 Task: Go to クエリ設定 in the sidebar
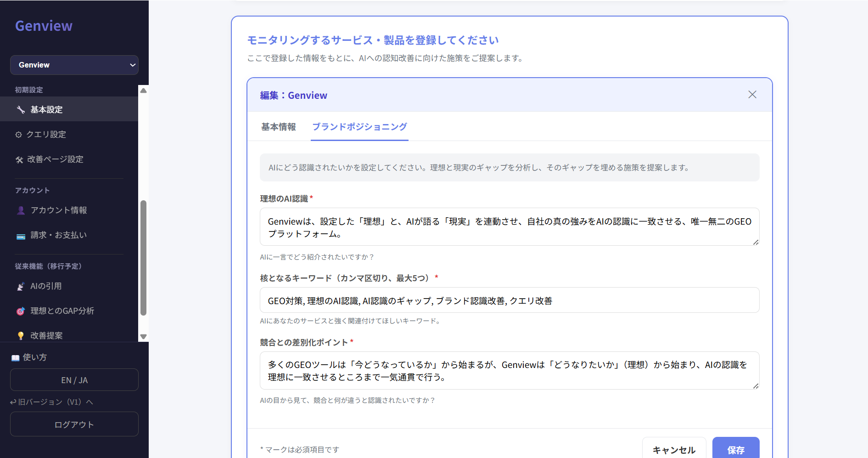(69, 135)
